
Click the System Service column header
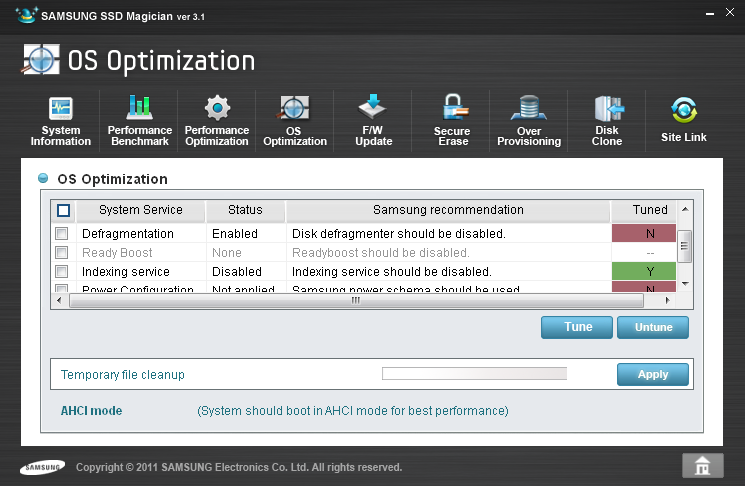[x=141, y=210]
